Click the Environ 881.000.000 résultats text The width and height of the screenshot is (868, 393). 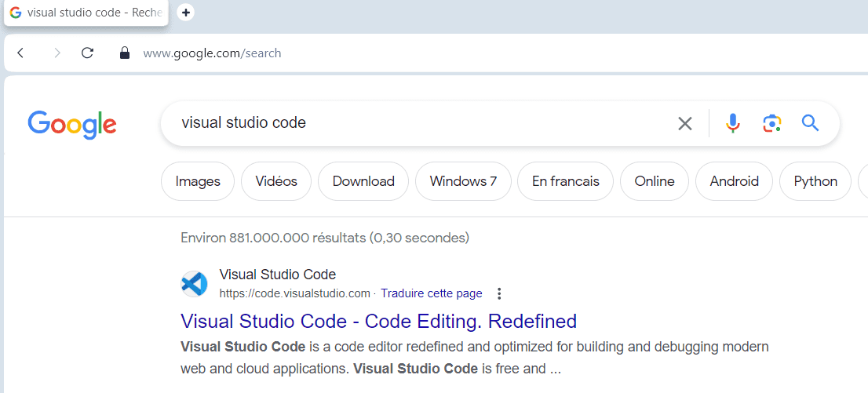click(x=325, y=238)
